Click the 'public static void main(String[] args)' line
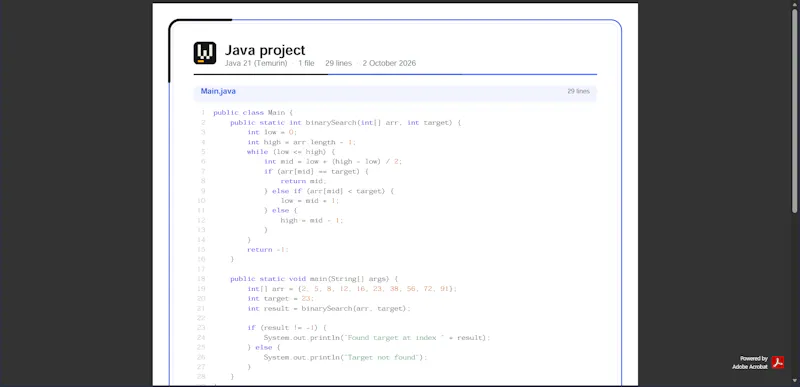This screenshot has width=800, height=387. point(314,279)
